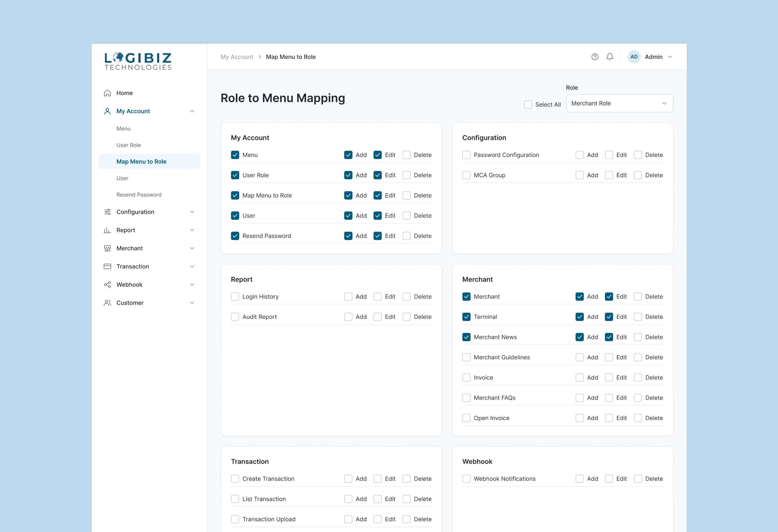The height and width of the screenshot is (532, 778).
Task: Click the Merchant store icon
Action: coord(107,248)
